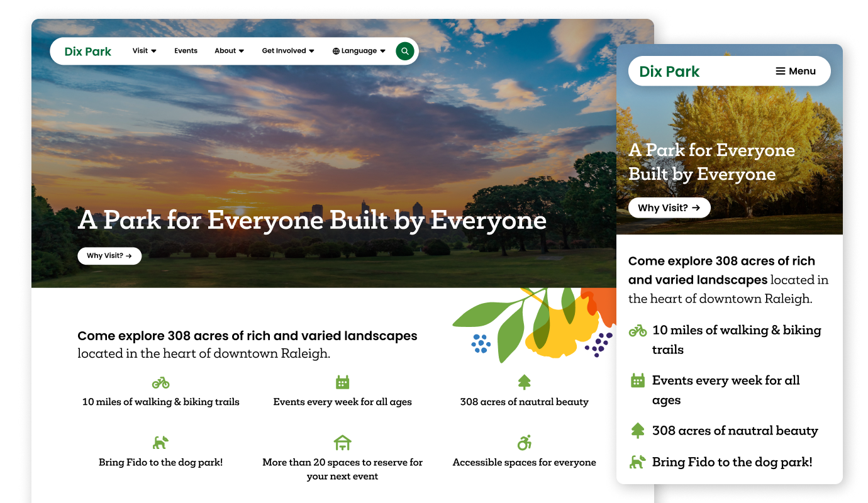
Task: Click the wheelchair accessibility icon
Action: (524, 442)
